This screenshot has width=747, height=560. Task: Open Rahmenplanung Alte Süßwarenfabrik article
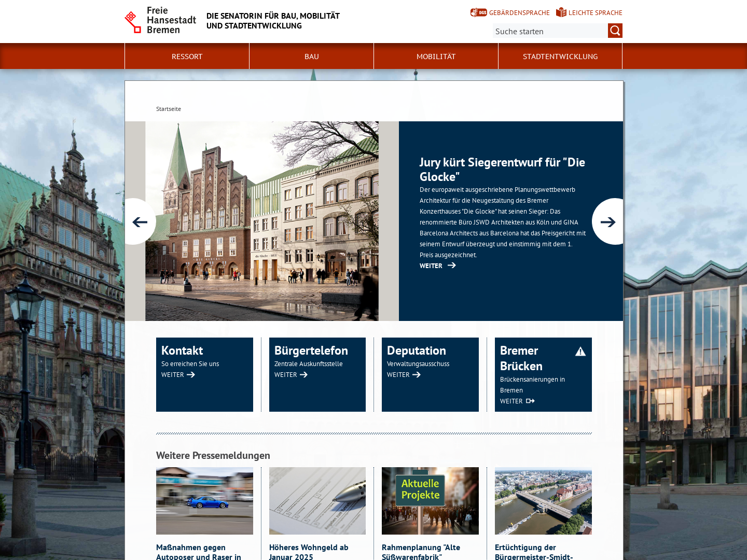(x=421, y=552)
